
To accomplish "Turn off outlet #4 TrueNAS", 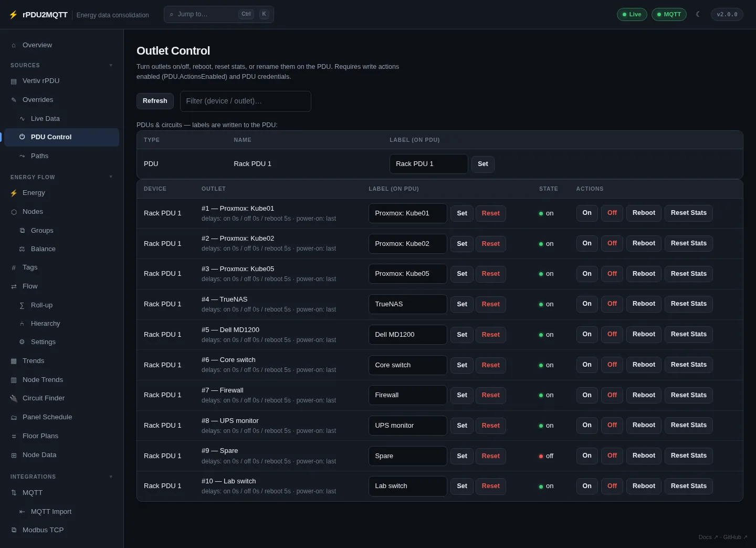I will point(612,304).
